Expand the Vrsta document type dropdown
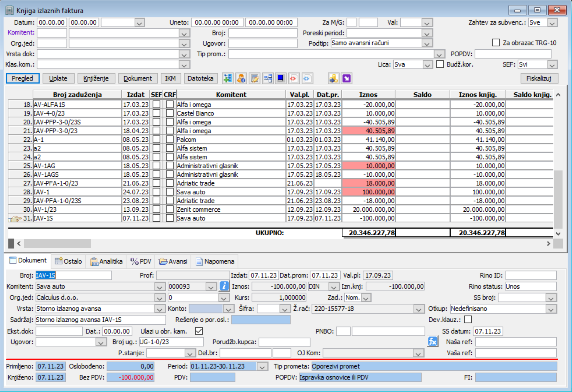Screen dimensions: 572x392 (x=160, y=309)
